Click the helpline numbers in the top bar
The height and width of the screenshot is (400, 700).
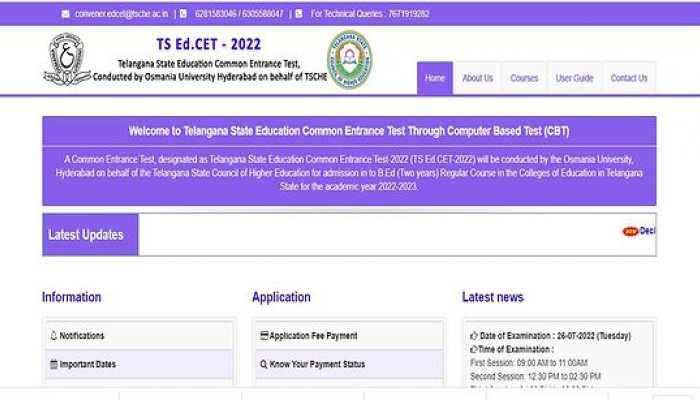click(239, 14)
